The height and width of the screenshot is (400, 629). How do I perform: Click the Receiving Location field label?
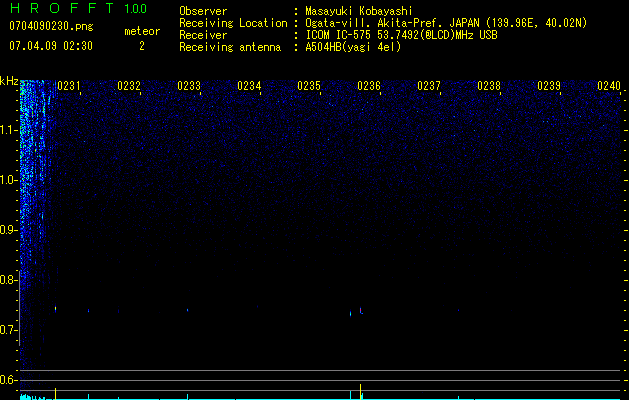click(233, 23)
